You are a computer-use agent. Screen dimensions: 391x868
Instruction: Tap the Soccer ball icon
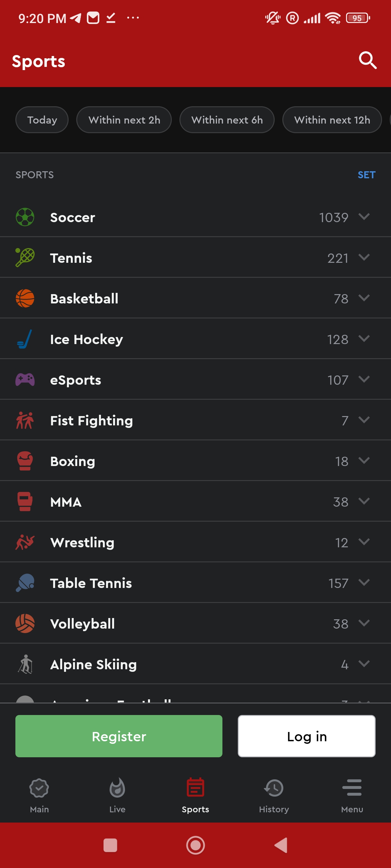point(25,217)
